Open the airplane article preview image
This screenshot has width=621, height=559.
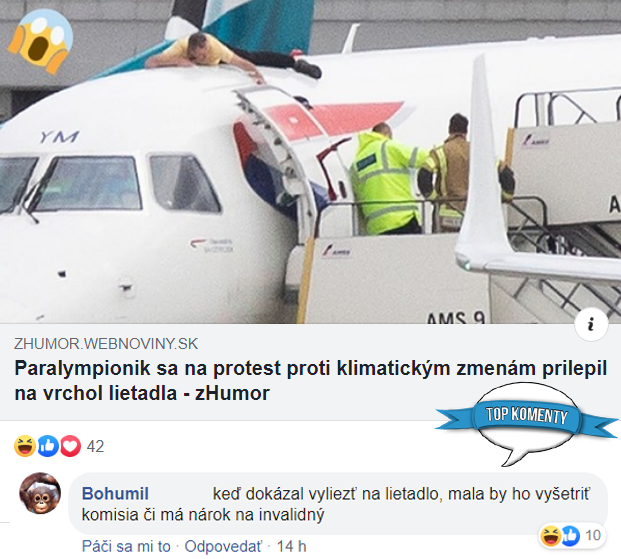(x=310, y=162)
